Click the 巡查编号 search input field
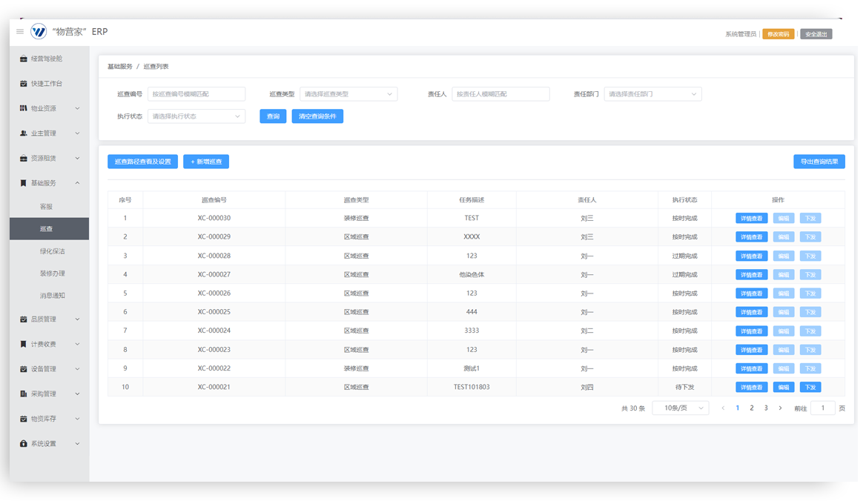866x504 pixels. pos(196,94)
